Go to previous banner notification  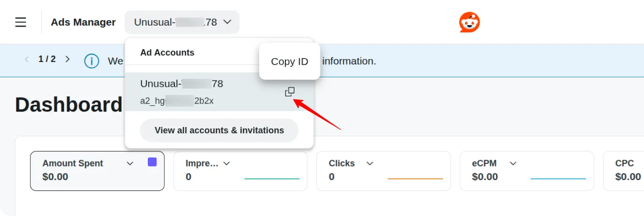(27, 59)
